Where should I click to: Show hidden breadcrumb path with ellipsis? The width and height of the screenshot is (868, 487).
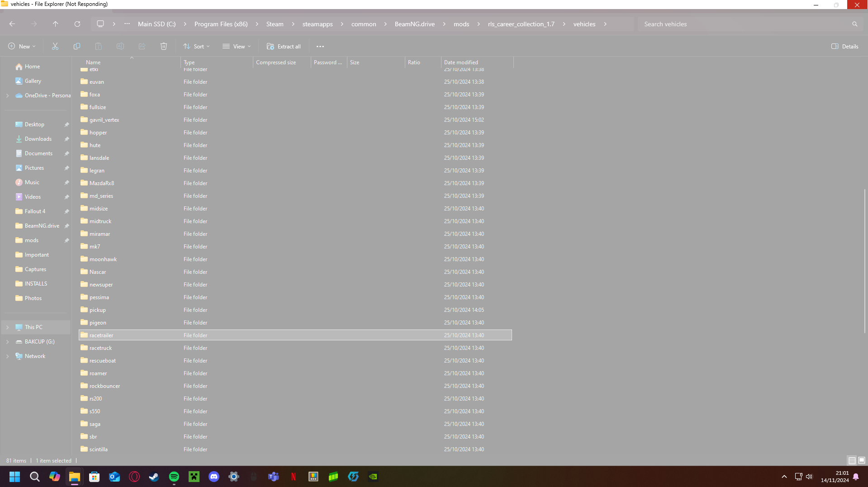[x=127, y=24]
